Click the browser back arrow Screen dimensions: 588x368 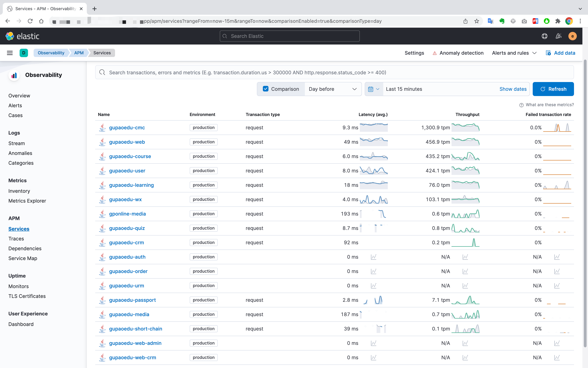8,21
